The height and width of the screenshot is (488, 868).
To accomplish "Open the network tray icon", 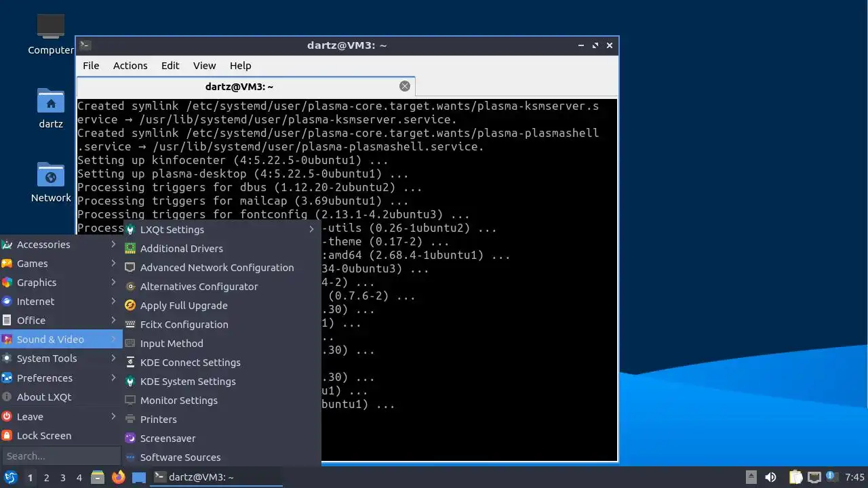I will tap(814, 477).
